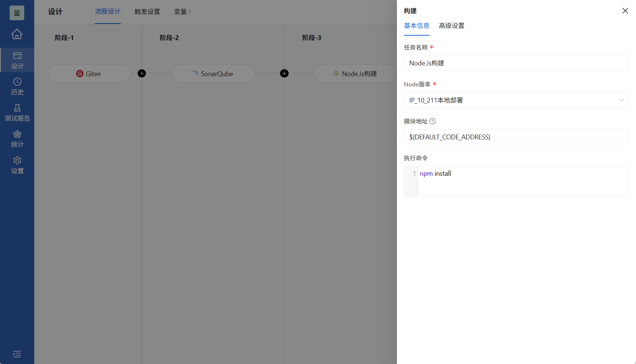Click the blue 蓝 avatar at top left
Screen dimensions: 636x364
tap(17, 13)
